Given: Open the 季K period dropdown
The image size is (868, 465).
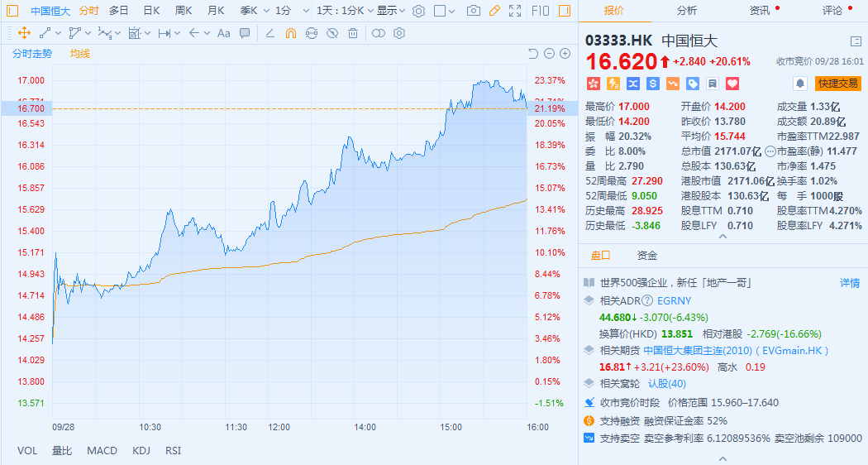Looking at the screenshot, I should pyautogui.click(x=252, y=11).
